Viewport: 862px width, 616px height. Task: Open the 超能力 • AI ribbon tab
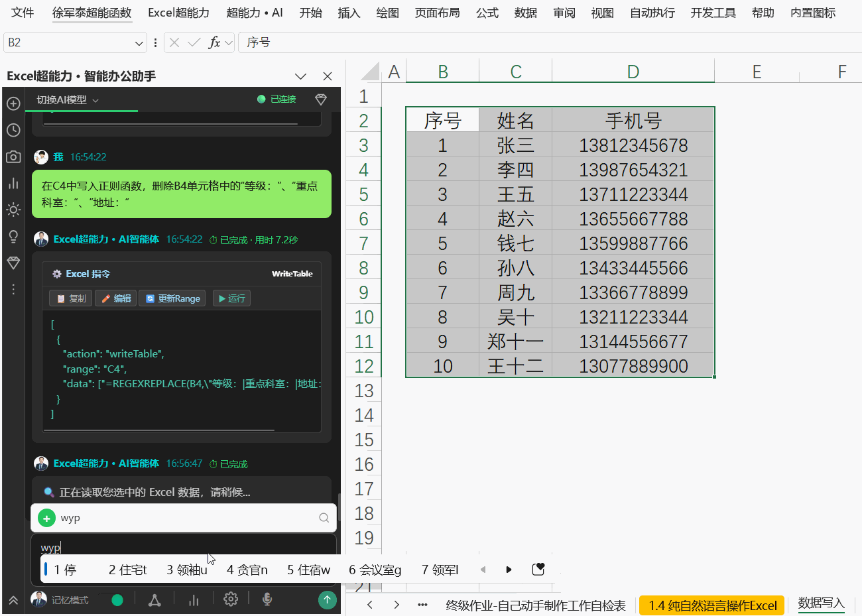(x=255, y=13)
